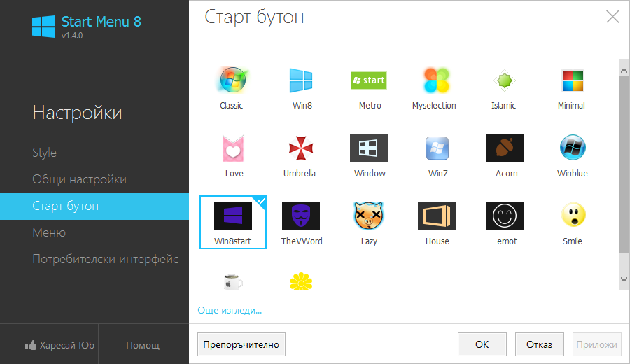This screenshot has height=364, width=630.
Task: Pick the House window icon
Action: (x=437, y=216)
